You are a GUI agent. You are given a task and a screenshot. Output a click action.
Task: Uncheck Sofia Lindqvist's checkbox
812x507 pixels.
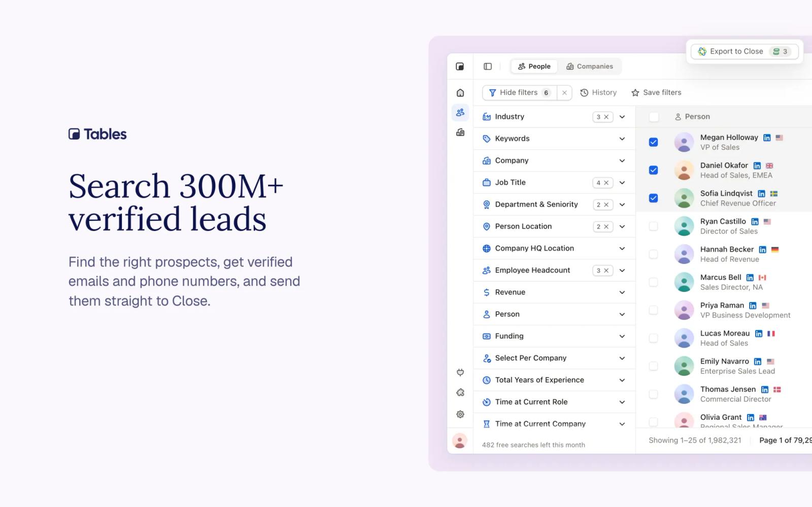(x=653, y=198)
